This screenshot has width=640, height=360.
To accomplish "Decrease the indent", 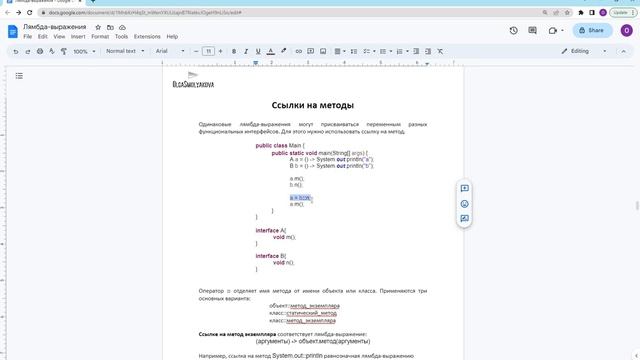I will click(416, 51).
